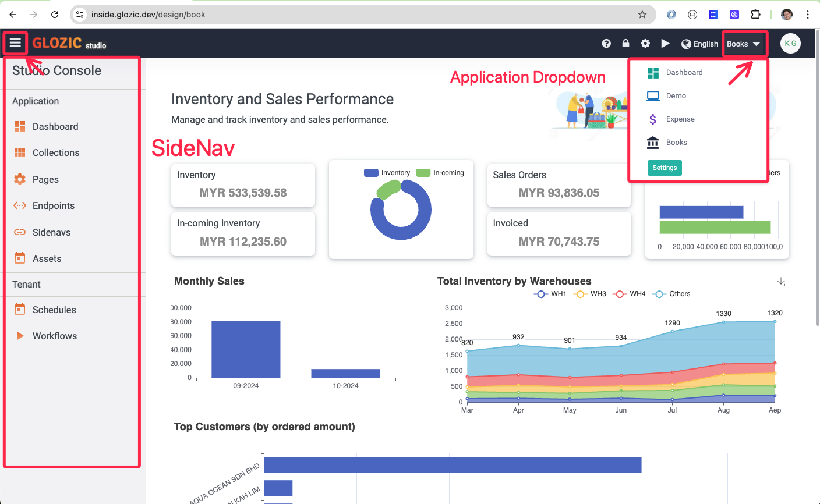Click the browser address bar URL
820x504 pixels.
coord(148,15)
